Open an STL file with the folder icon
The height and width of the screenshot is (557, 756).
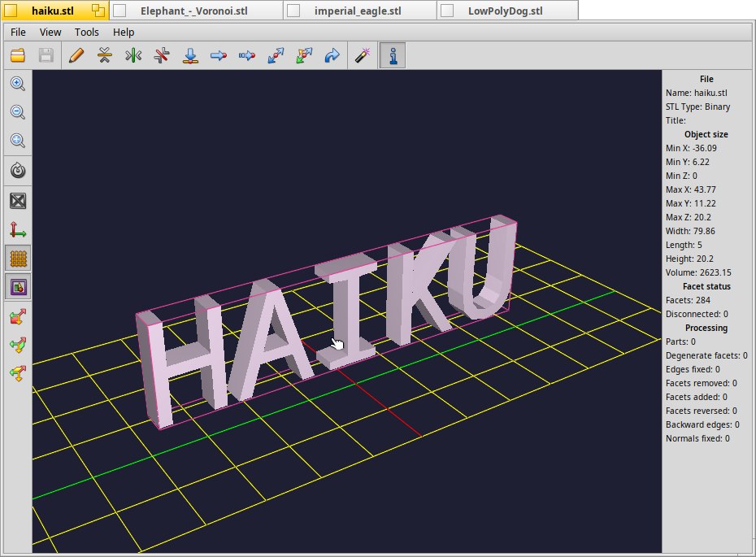coord(18,55)
